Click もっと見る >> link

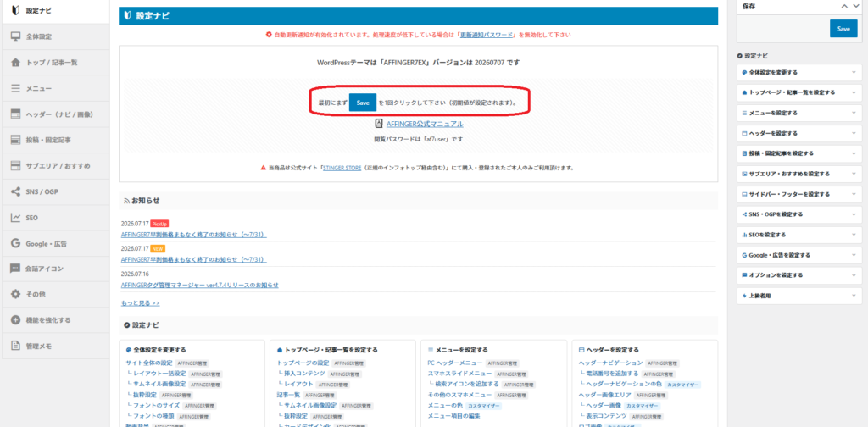tap(140, 303)
